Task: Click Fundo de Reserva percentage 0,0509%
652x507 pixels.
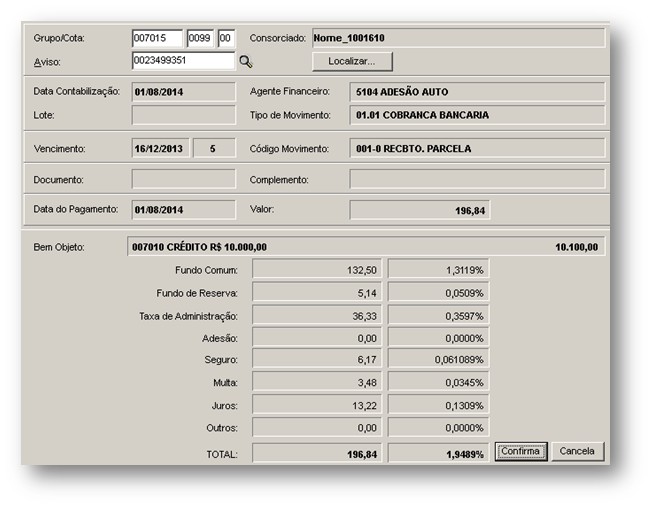Action: [x=439, y=293]
